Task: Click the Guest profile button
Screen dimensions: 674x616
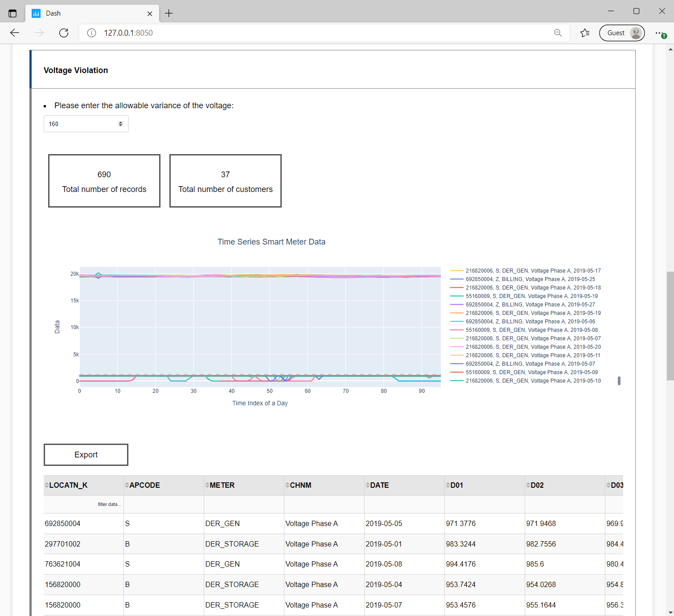Action: (621, 33)
